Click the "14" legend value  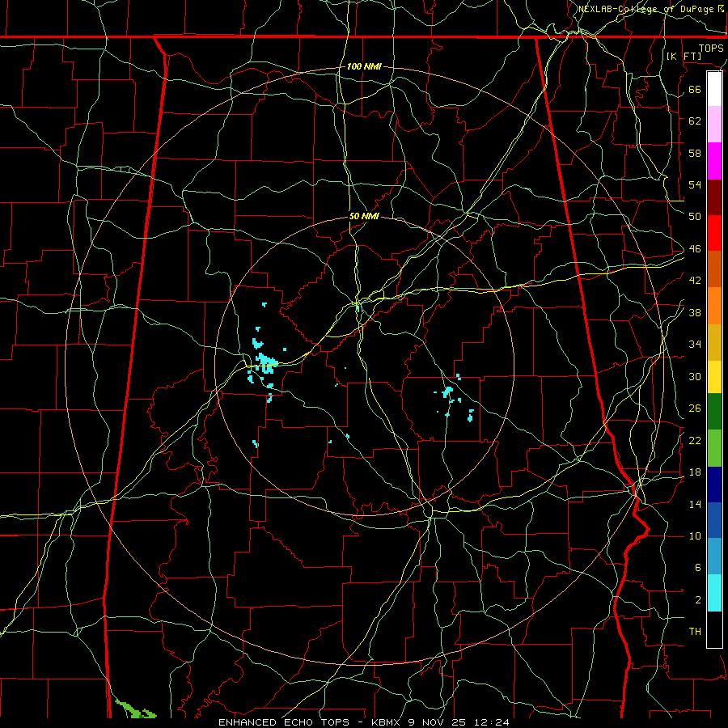point(695,504)
